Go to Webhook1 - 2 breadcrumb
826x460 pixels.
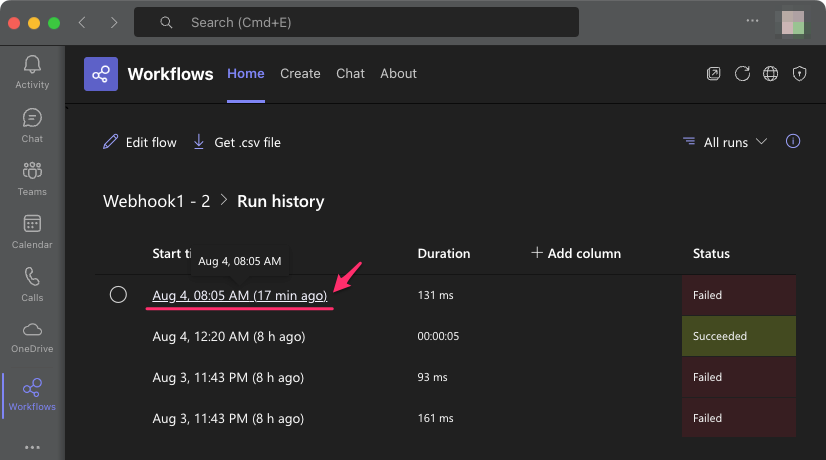point(156,201)
